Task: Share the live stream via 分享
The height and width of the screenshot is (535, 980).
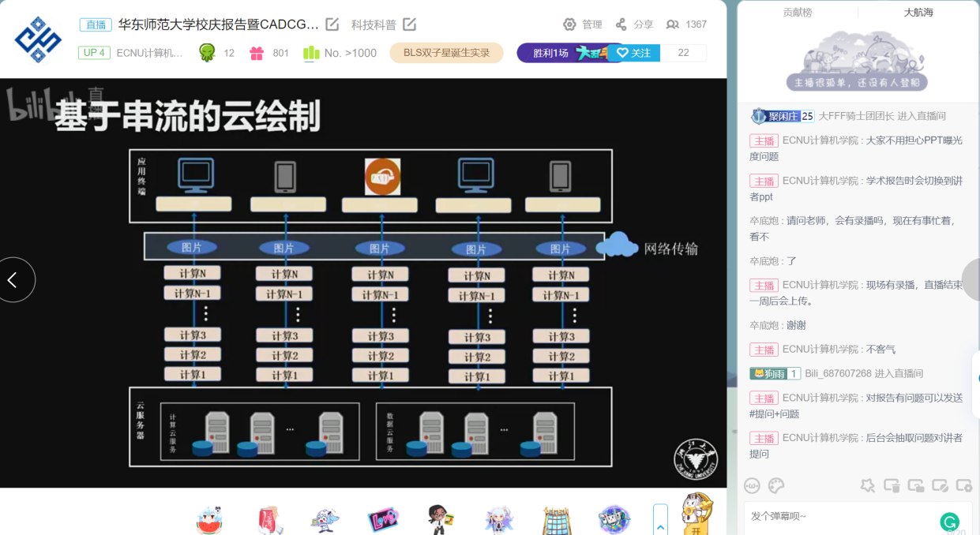Action: (x=634, y=24)
